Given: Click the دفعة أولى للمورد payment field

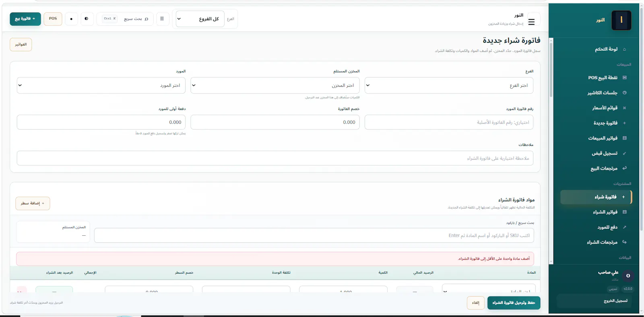Looking at the screenshot, I should click(101, 122).
